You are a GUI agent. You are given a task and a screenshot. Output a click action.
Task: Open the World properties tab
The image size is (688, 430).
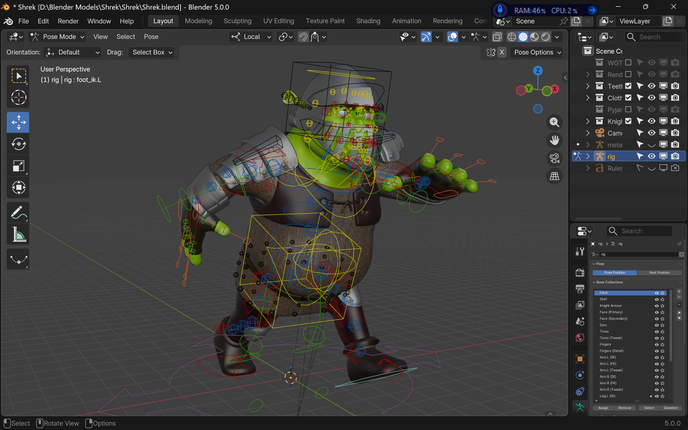[580, 337]
